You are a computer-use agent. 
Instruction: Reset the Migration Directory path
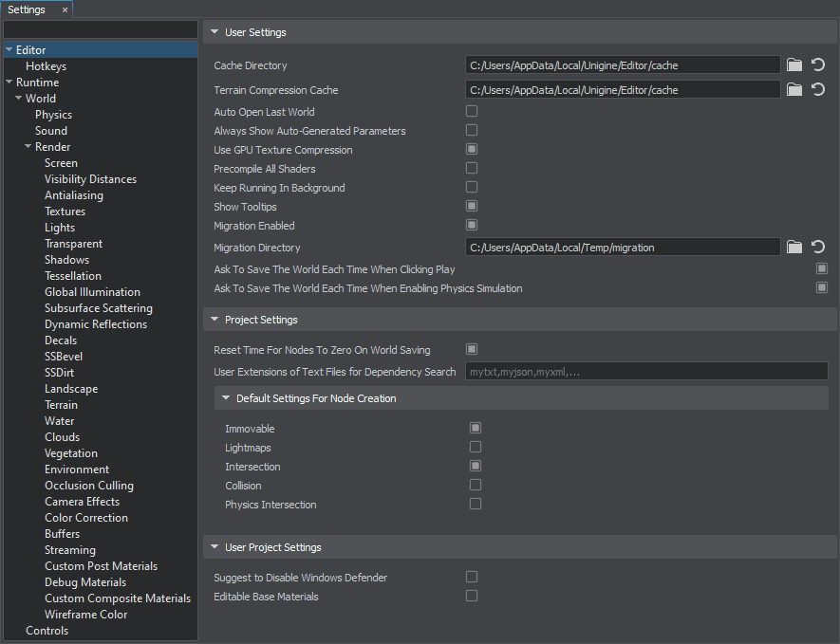[818, 248]
